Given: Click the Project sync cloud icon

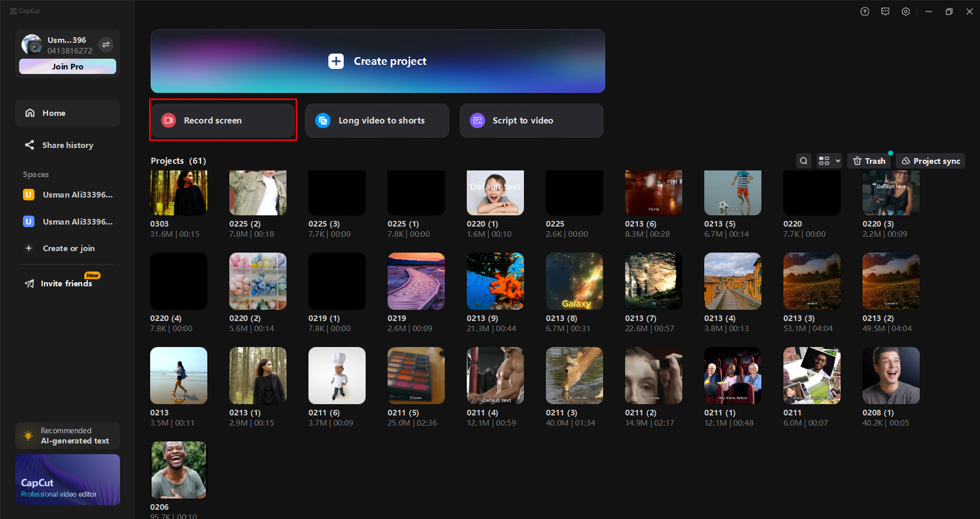Looking at the screenshot, I should [906, 161].
